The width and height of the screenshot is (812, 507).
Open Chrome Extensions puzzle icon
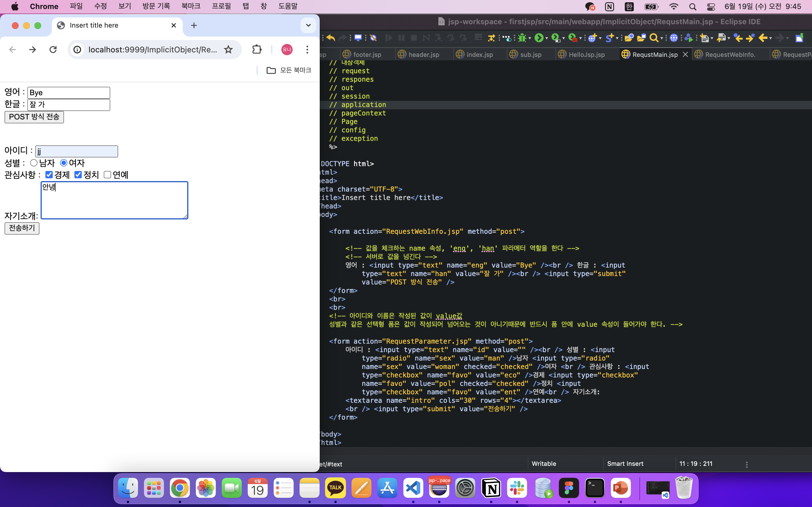coord(257,50)
